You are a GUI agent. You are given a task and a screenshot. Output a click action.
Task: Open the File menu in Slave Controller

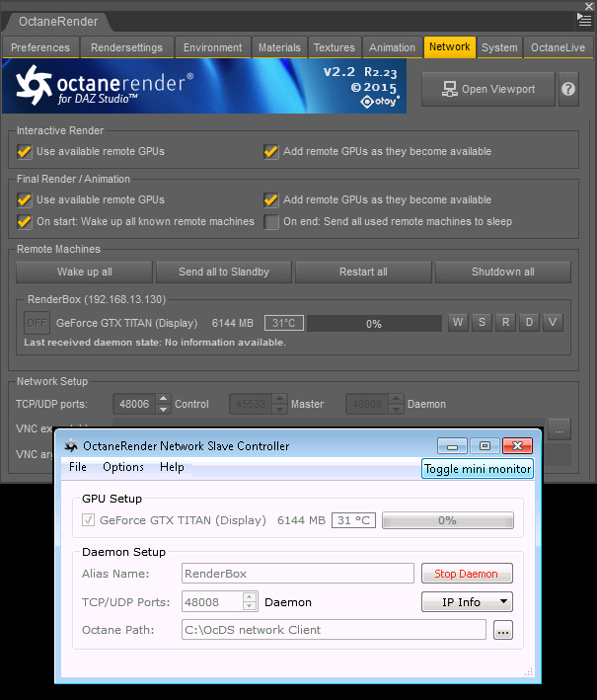78,467
